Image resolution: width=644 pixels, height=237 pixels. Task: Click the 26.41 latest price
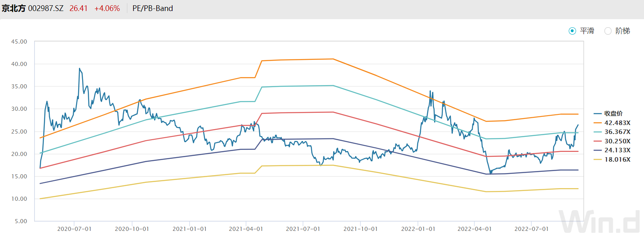click(79, 9)
